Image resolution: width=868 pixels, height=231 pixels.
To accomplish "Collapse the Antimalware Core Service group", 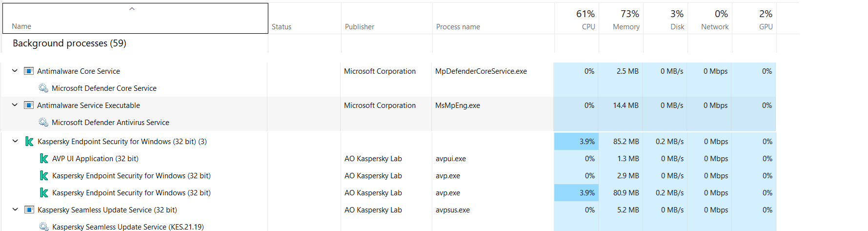I will click(x=15, y=71).
